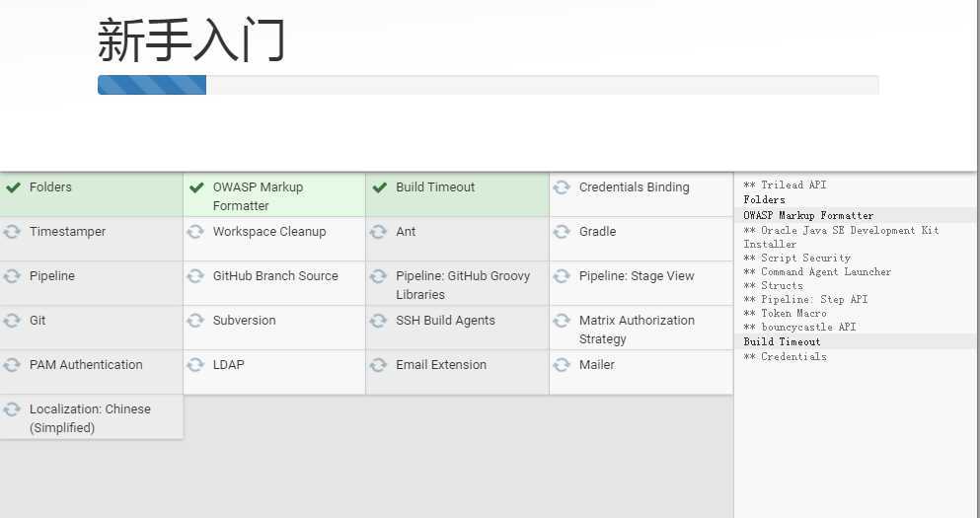This screenshot has height=518, width=980.
Task: Select the PAM Authentication label
Action: 86,364
